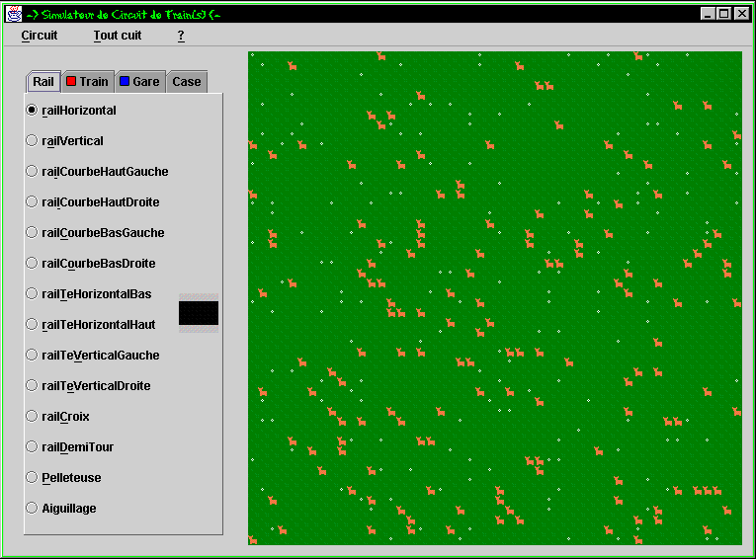Pick the railCroix crossing option
Screen dimensions: 756x559
[33, 417]
